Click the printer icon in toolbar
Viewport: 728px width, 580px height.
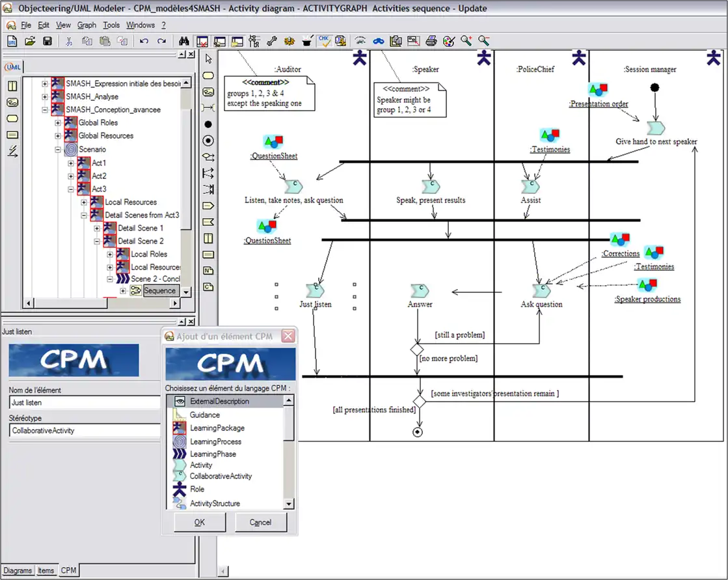tap(431, 41)
